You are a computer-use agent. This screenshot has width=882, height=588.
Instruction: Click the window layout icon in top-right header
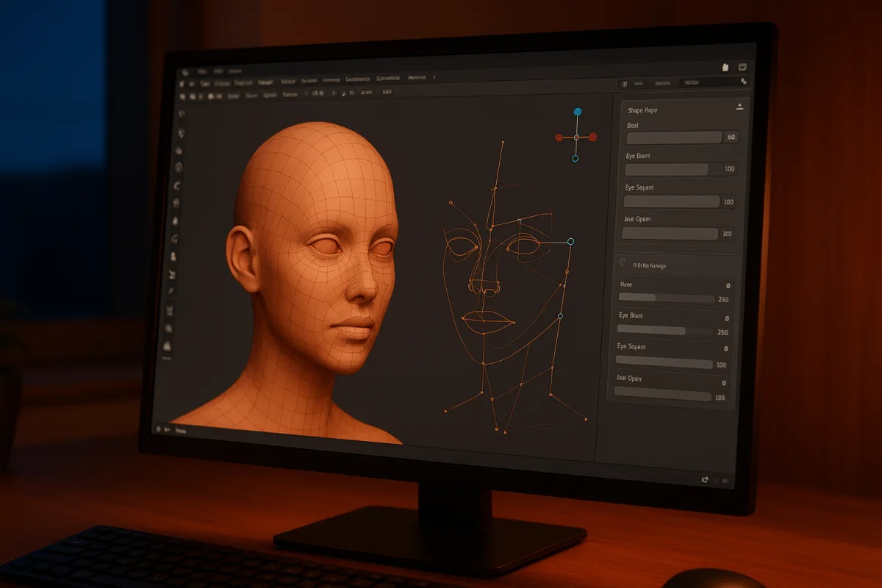click(742, 67)
